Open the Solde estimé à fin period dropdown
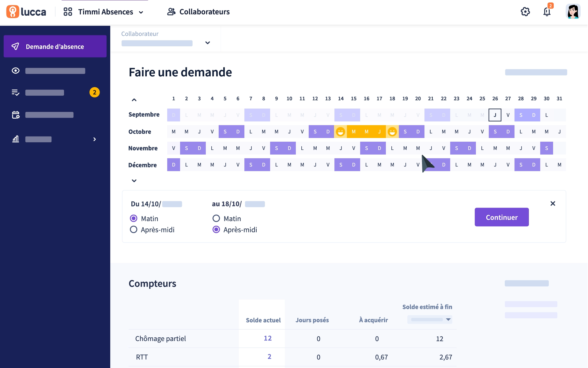Viewport: 588px width, 368px height. [x=430, y=320]
